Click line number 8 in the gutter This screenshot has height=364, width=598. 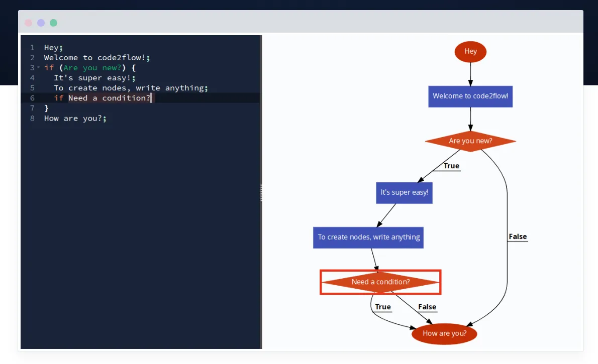[x=32, y=118]
